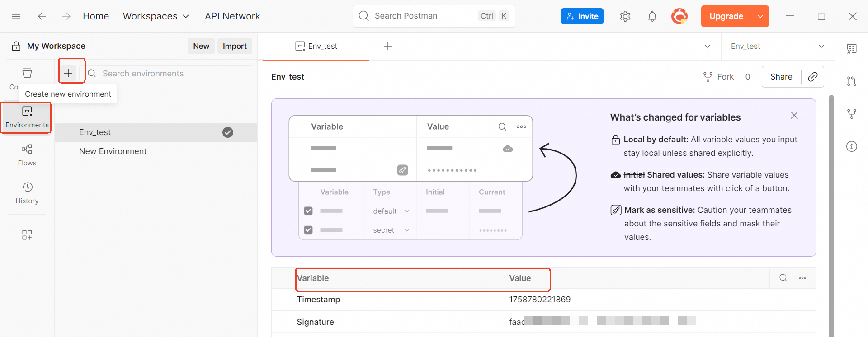This screenshot has height=337, width=868.
Task: Click the plus icon to create new environment
Action: coord(68,73)
